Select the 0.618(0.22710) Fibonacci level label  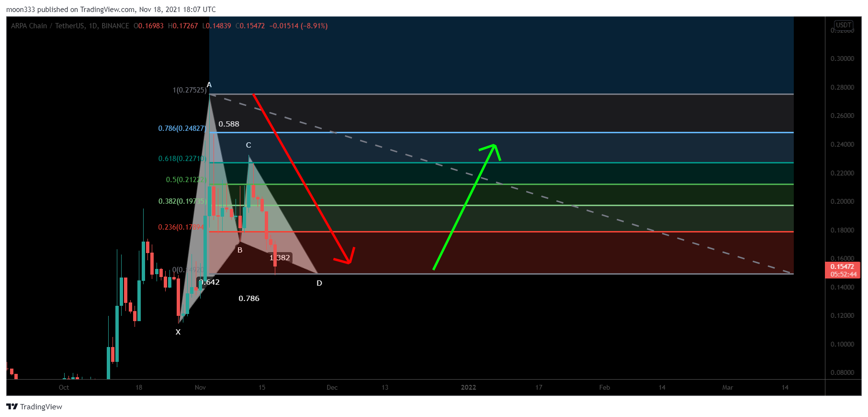pyautogui.click(x=182, y=159)
